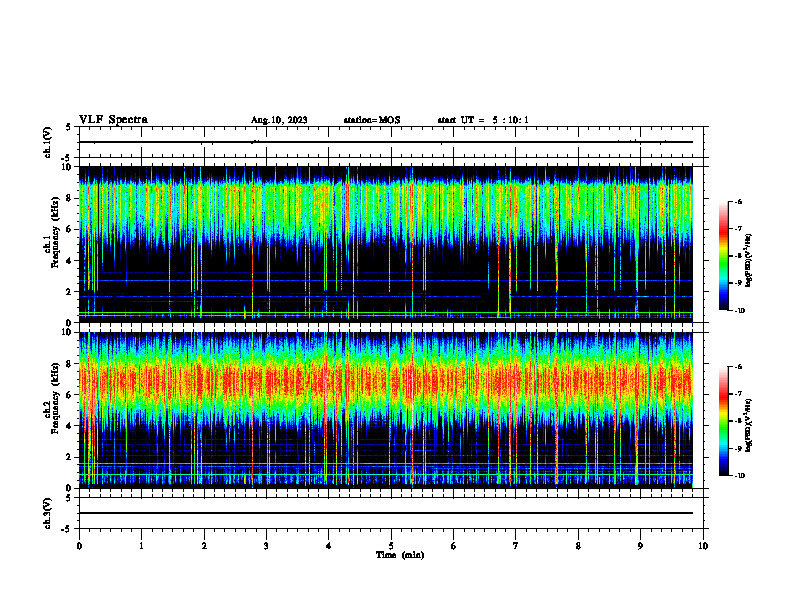The height and width of the screenshot is (612, 792).
Task: Click the ch.2 "Frequency (kHz)" axis label
Action: point(56,398)
